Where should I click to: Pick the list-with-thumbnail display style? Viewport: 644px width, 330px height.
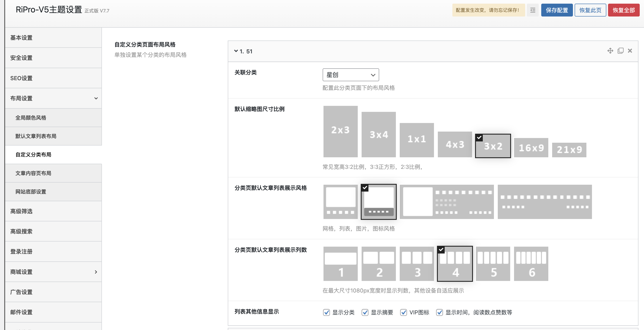447,202
